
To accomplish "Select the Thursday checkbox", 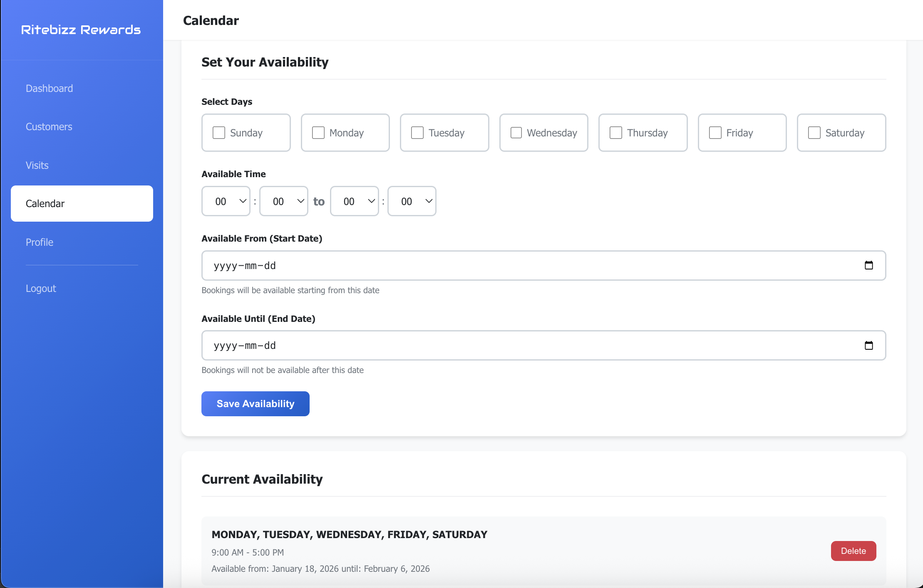I will click(616, 133).
